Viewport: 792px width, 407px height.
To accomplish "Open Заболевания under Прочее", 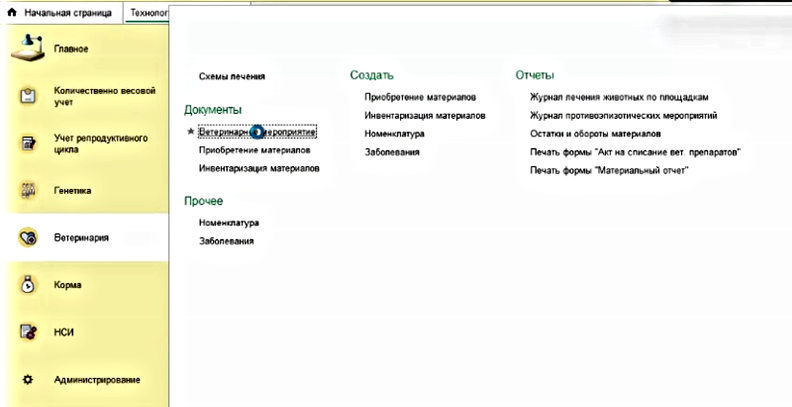I will [226, 242].
